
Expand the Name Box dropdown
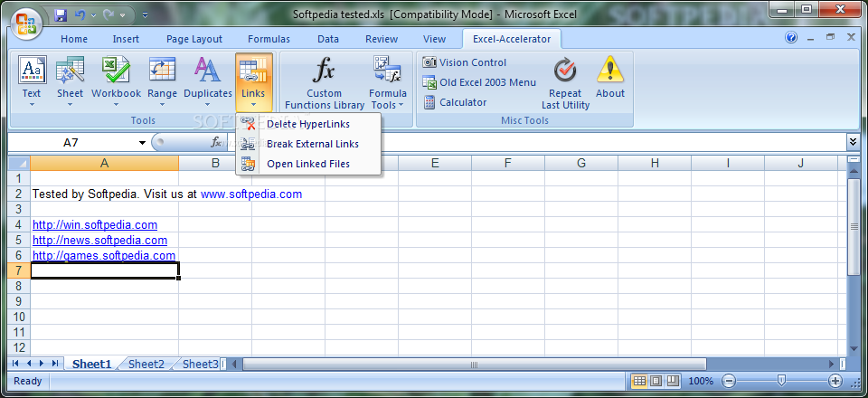coord(142,143)
